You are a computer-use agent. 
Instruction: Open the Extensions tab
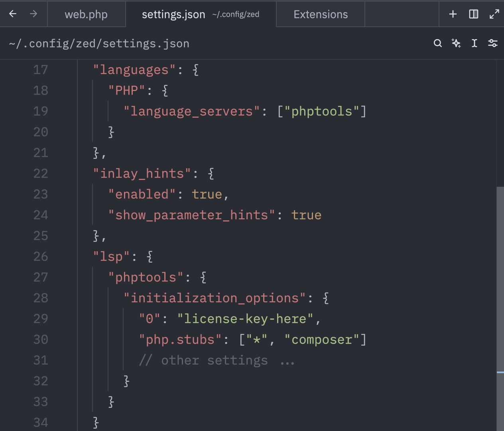coord(321,14)
